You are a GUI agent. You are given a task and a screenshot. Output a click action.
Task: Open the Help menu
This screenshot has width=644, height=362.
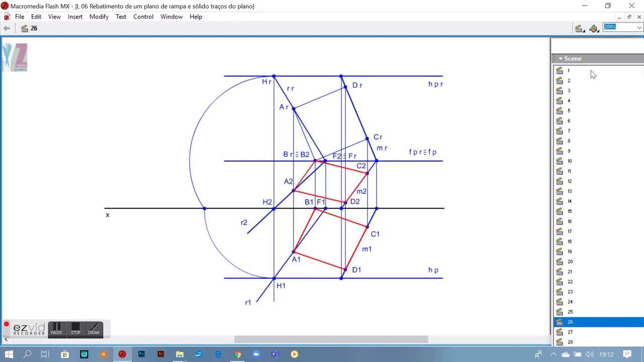click(x=196, y=17)
